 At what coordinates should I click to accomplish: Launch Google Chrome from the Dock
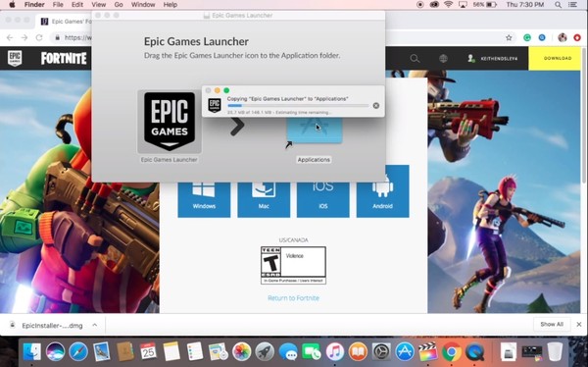(452, 352)
